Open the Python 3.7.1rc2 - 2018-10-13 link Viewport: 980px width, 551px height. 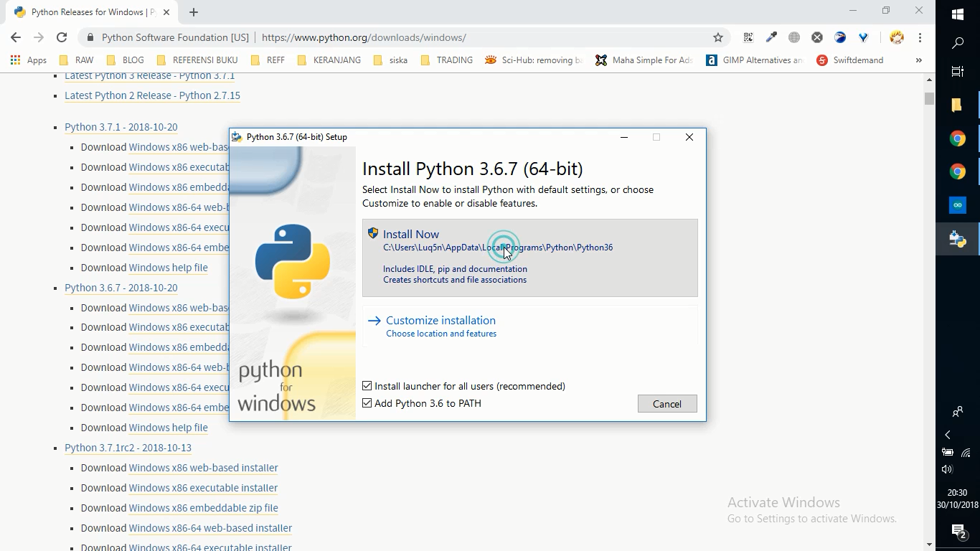click(128, 448)
